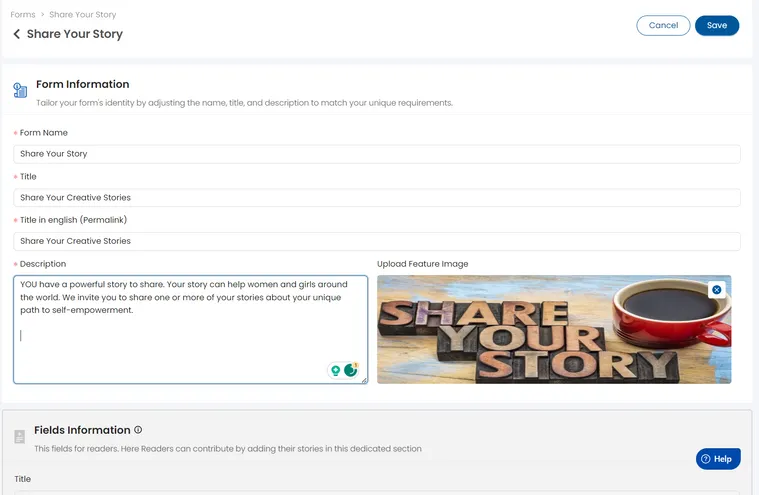
Task: Click the back arrow beside Share Your Story
Action: pyautogui.click(x=17, y=34)
